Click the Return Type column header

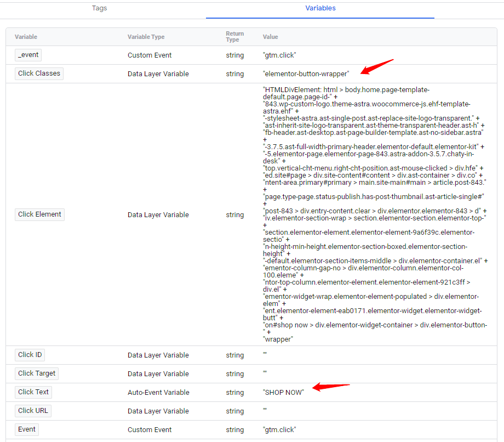click(x=234, y=37)
